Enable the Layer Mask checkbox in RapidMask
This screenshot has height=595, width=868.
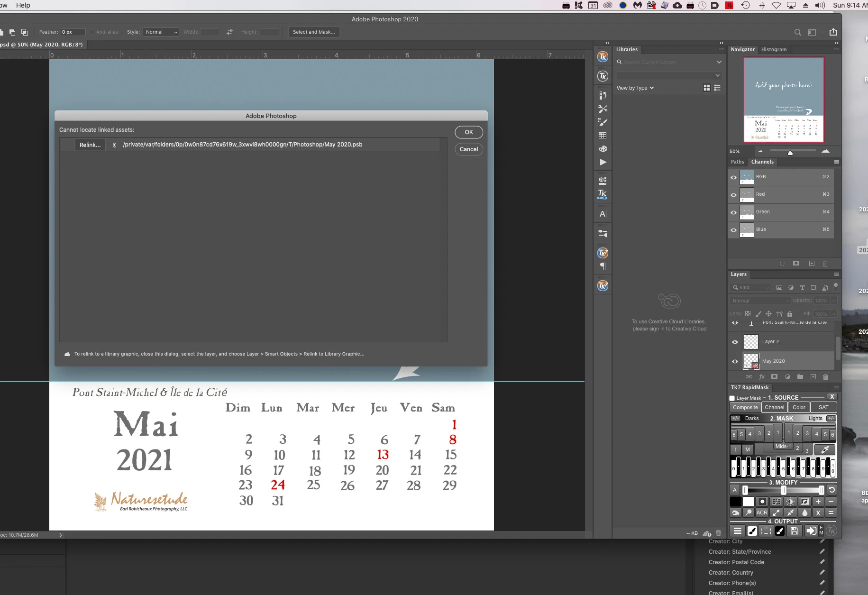(732, 398)
